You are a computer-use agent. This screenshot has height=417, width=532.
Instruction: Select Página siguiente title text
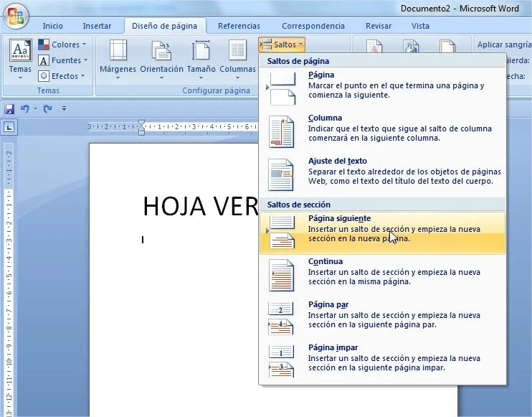339,218
